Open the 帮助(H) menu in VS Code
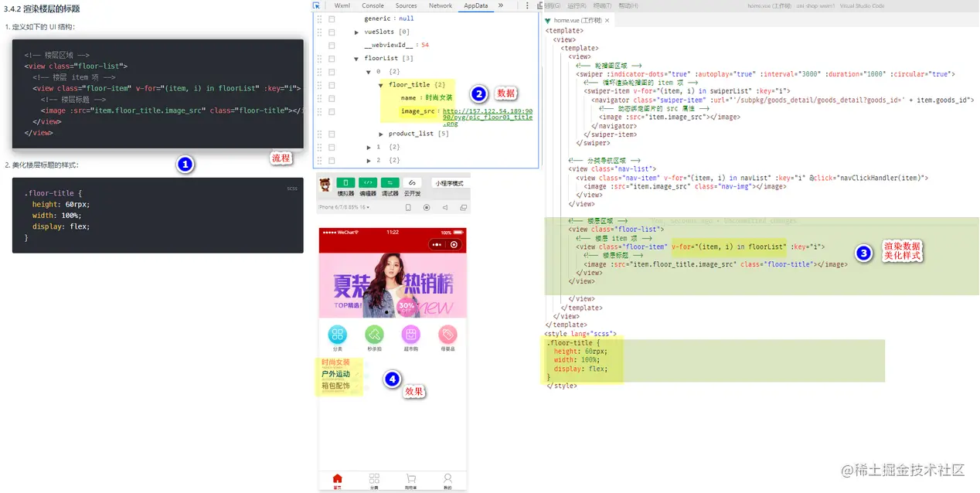Screen dimensions: 980x493 [628, 5]
